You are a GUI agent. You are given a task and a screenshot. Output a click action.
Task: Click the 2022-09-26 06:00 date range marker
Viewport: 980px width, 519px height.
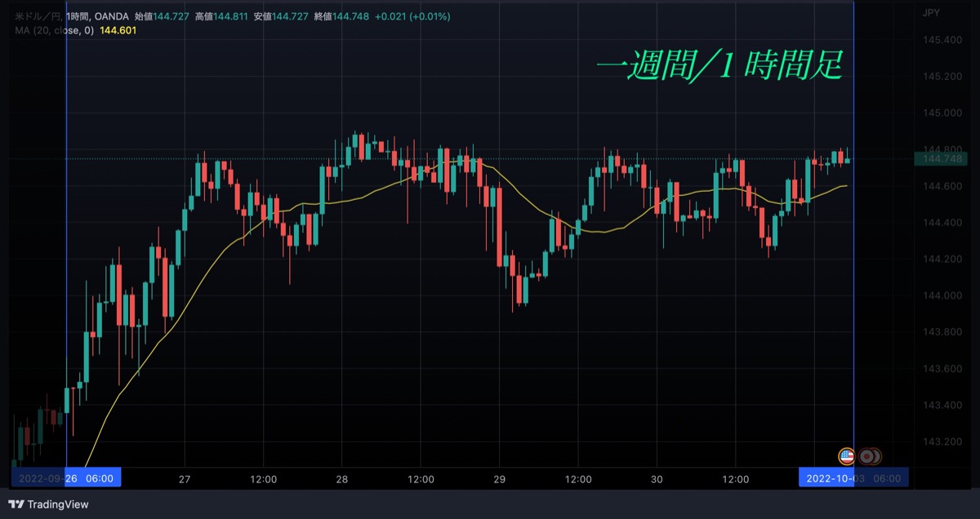(65, 478)
